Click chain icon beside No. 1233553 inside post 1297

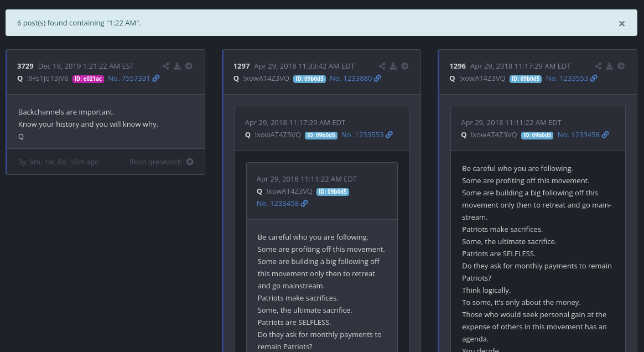(x=389, y=134)
